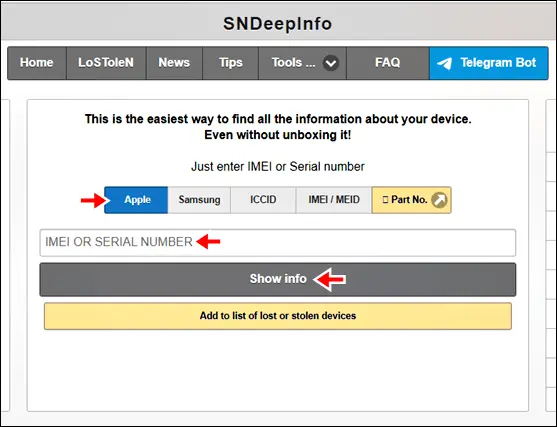Focus the IMEI or serial number field

pos(278,243)
